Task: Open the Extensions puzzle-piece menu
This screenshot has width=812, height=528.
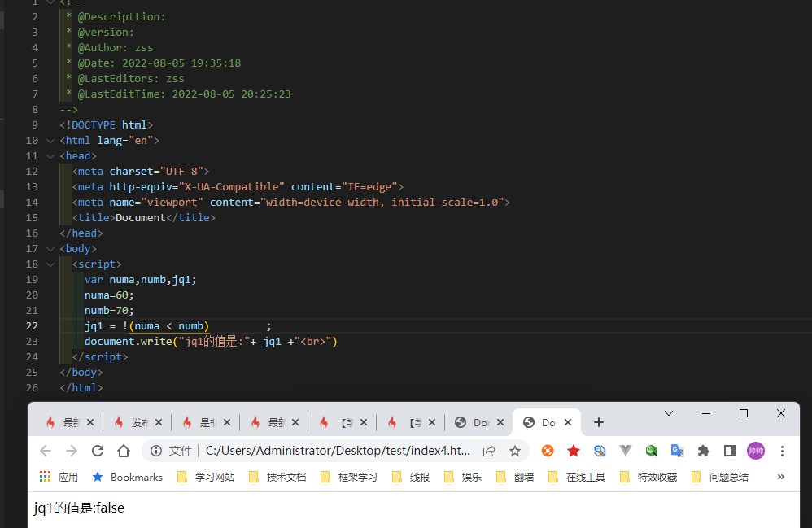Action: tap(704, 451)
